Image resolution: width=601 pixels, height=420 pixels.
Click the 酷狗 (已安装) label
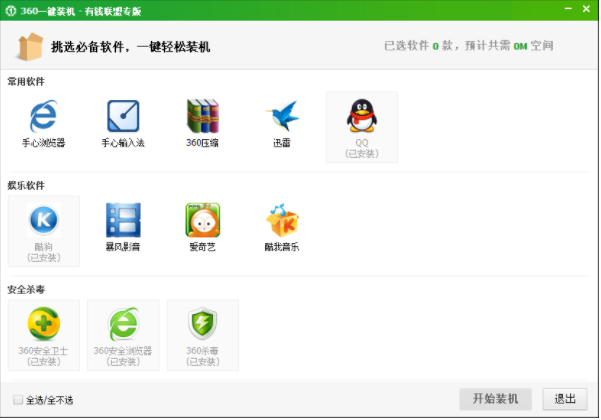[44, 252]
